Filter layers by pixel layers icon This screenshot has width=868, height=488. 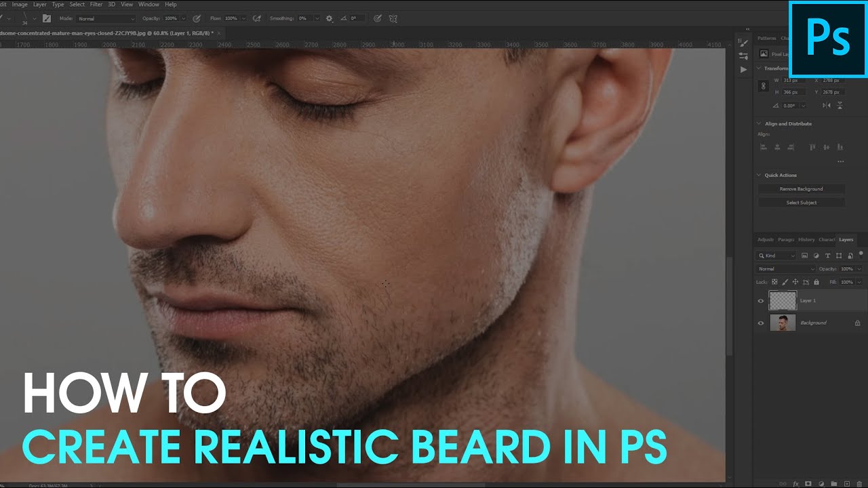tap(805, 256)
